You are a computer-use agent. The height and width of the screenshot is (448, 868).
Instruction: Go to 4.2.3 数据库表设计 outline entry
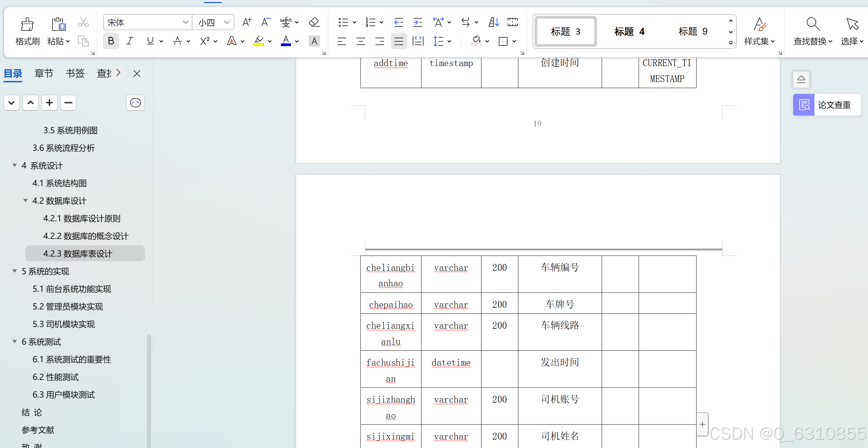click(85, 253)
